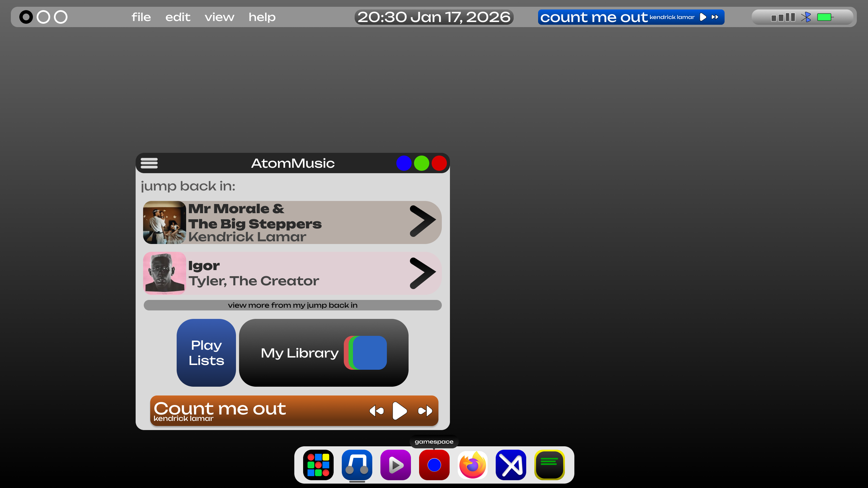Click the Igor album title
Screen dimensions: 868x488
point(204,266)
